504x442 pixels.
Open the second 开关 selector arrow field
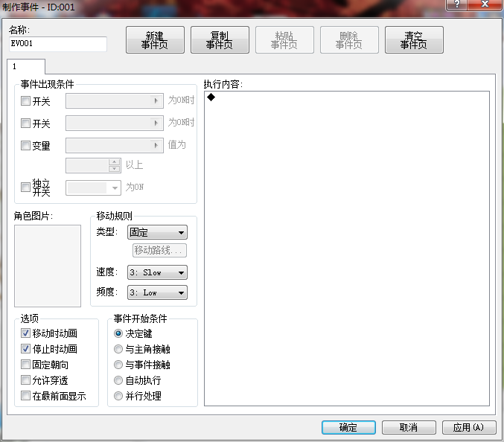[115, 123]
